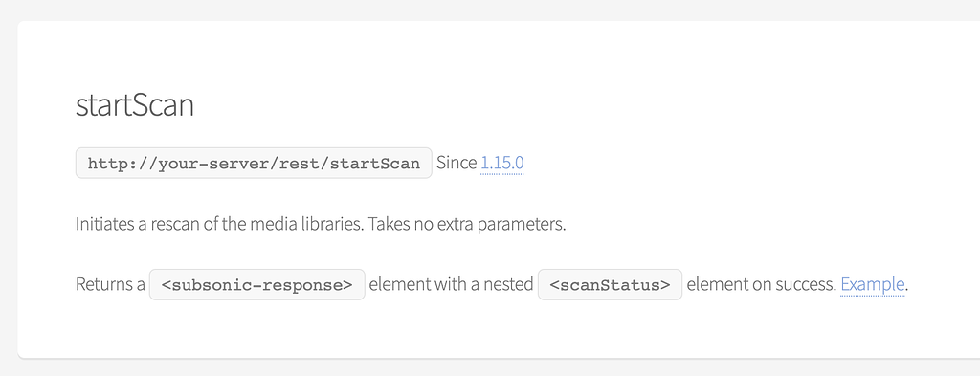Click the gray strip below the white card
Screen dimensions: 980x376
pyautogui.click(x=490, y=368)
